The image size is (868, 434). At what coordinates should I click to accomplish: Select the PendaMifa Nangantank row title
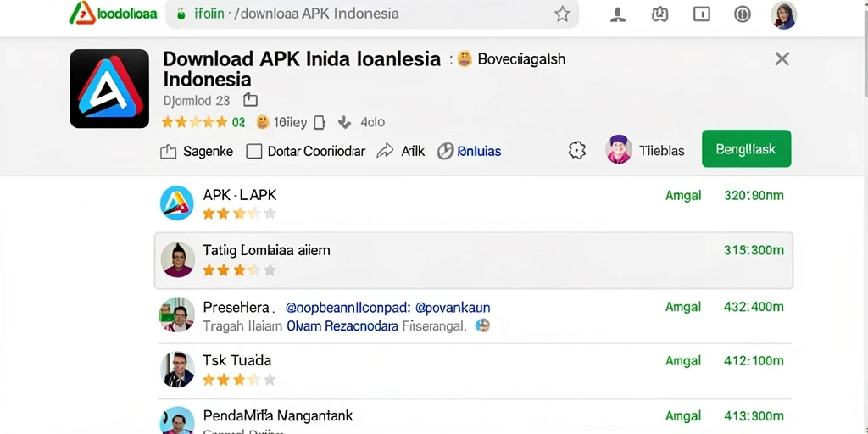click(x=277, y=415)
